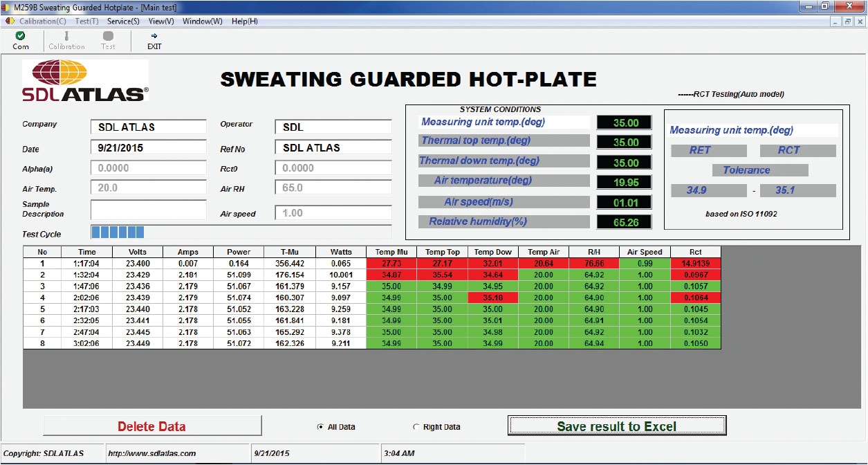
Task: Click the RCT button
Action: tap(798, 150)
